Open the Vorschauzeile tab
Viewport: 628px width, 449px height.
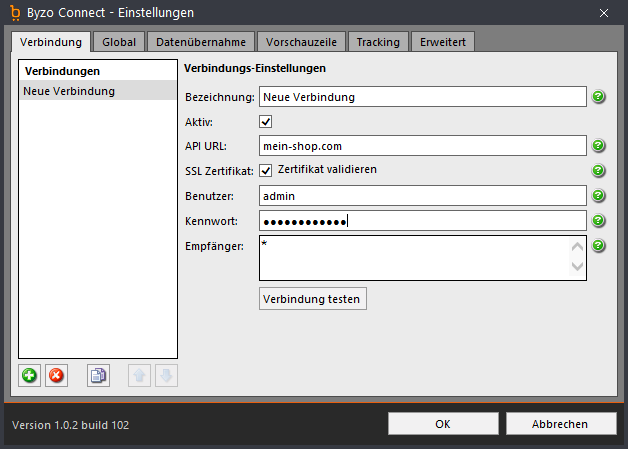point(301,42)
